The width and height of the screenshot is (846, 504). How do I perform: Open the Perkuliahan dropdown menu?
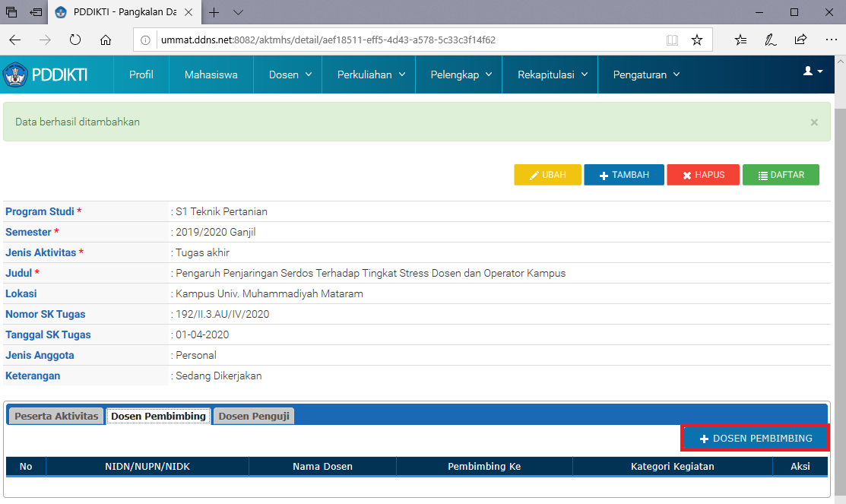(369, 74)
